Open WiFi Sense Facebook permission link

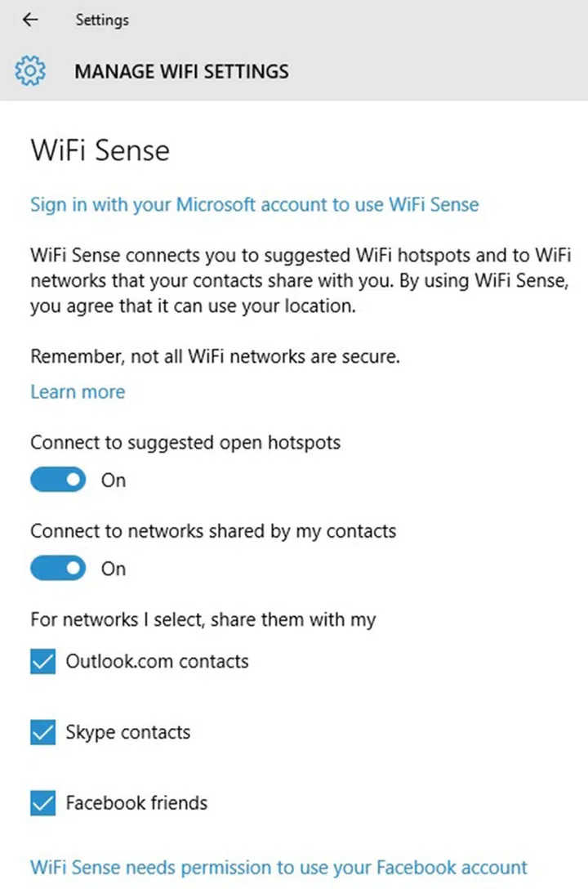click(278, 867)
